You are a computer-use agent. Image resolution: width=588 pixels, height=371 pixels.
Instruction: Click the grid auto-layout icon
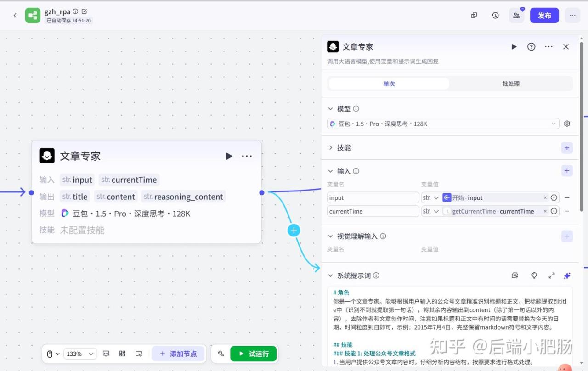[x=122, y=354]
